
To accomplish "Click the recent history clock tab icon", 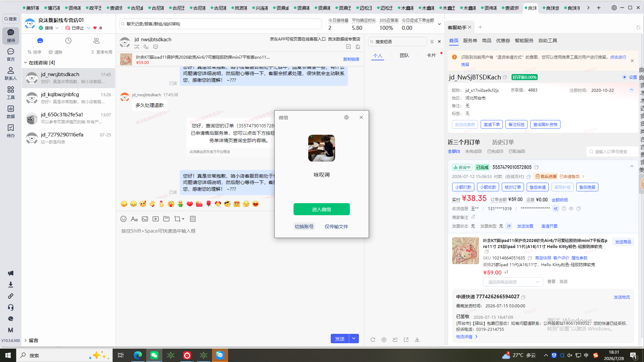I will pyautogui.click(x=68, y=41).
